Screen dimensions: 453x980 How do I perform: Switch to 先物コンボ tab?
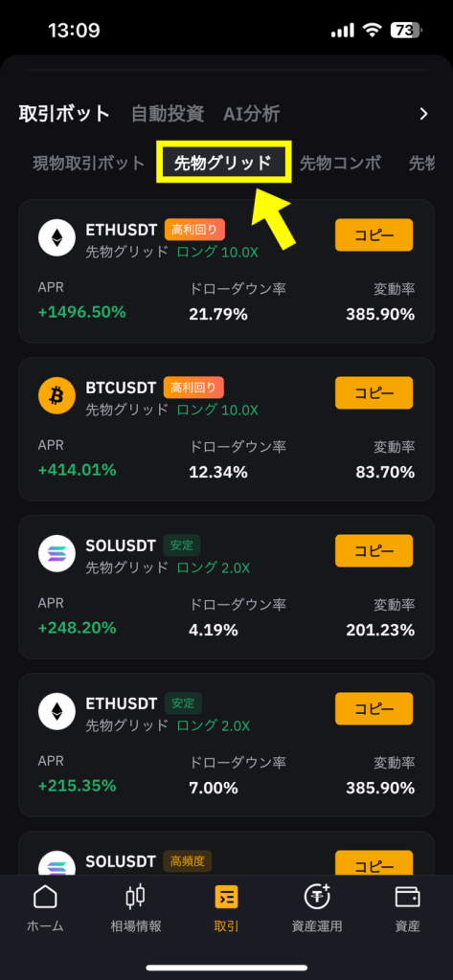pyautogui.click(x=340, y=163)
